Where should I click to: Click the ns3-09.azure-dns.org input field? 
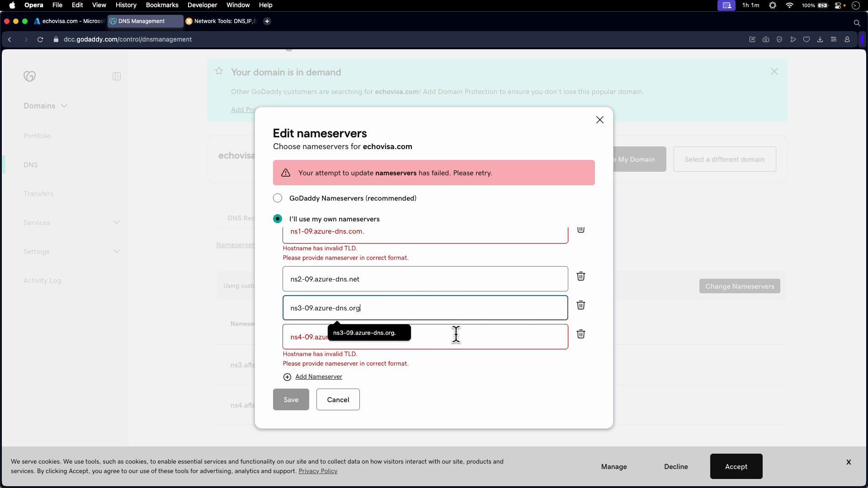pos(425,308)
